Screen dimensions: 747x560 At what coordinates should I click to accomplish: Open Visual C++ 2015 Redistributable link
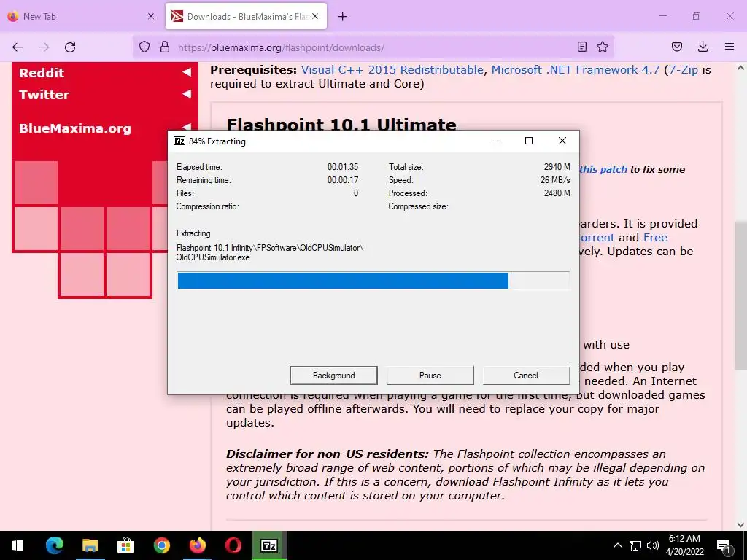point(392,70)
